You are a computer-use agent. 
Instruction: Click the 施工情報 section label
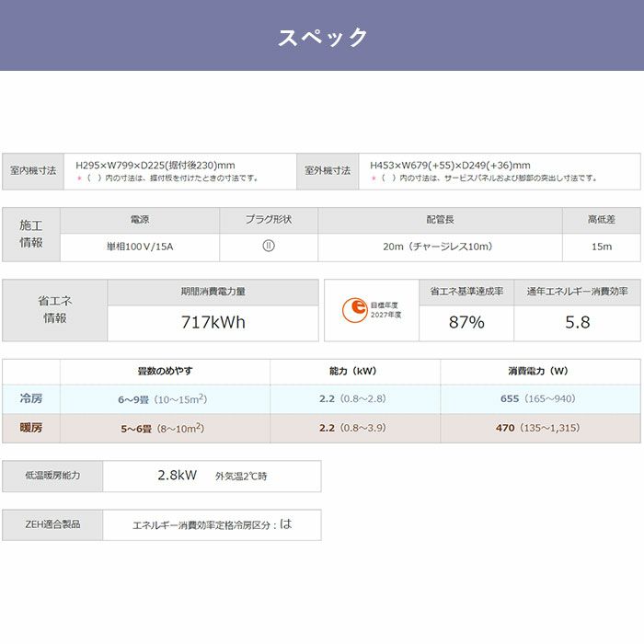(31, 234)
